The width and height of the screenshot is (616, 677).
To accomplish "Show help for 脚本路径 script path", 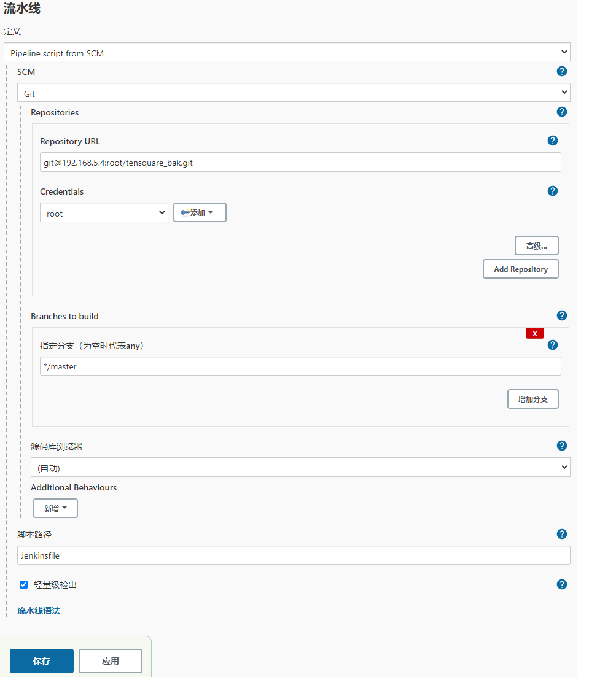I will coord(561,534).
